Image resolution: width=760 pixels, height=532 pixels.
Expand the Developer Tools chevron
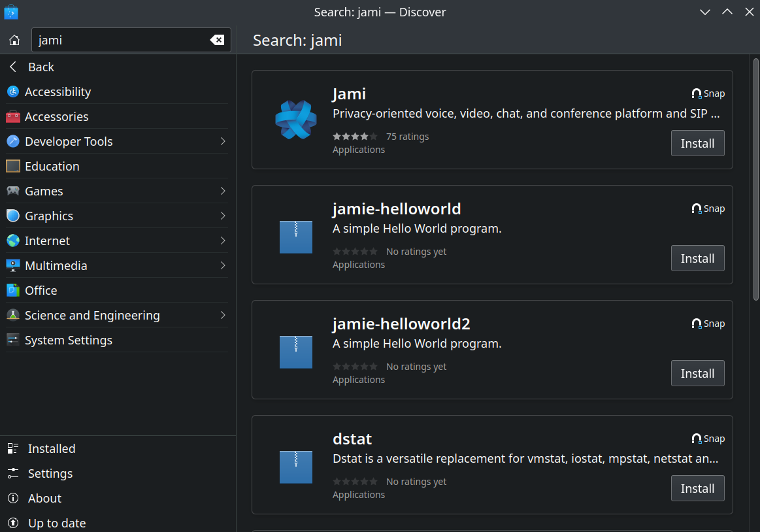223,141
